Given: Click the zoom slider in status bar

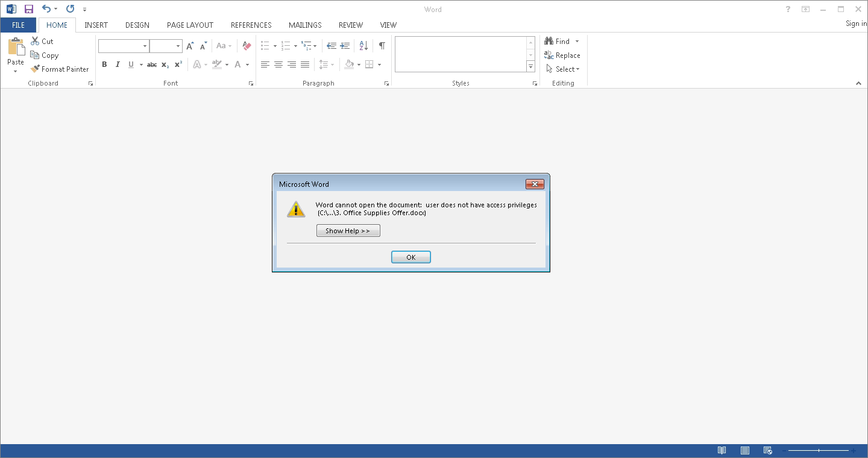Looking at the screenshot, I should point(819,450).
